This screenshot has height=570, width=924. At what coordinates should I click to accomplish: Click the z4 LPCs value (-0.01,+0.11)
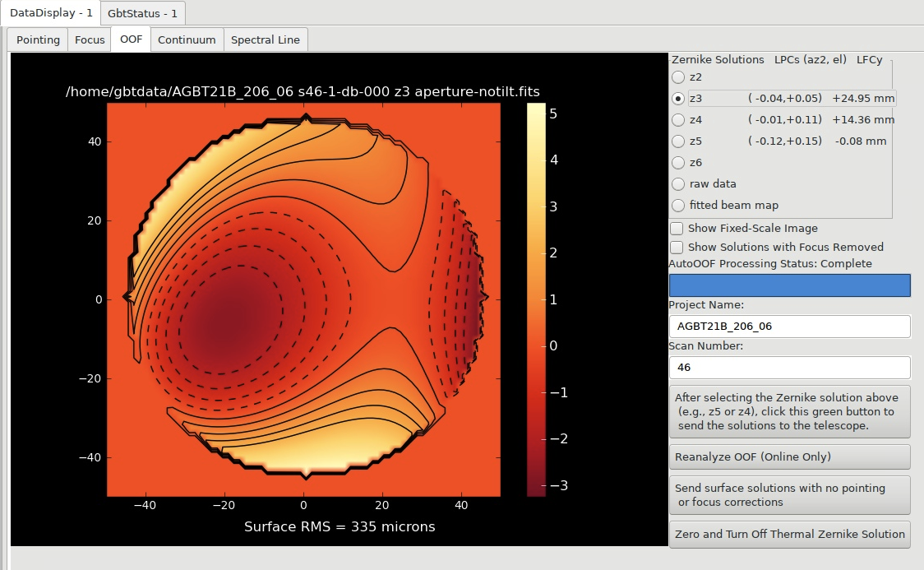tap(785, 119)
